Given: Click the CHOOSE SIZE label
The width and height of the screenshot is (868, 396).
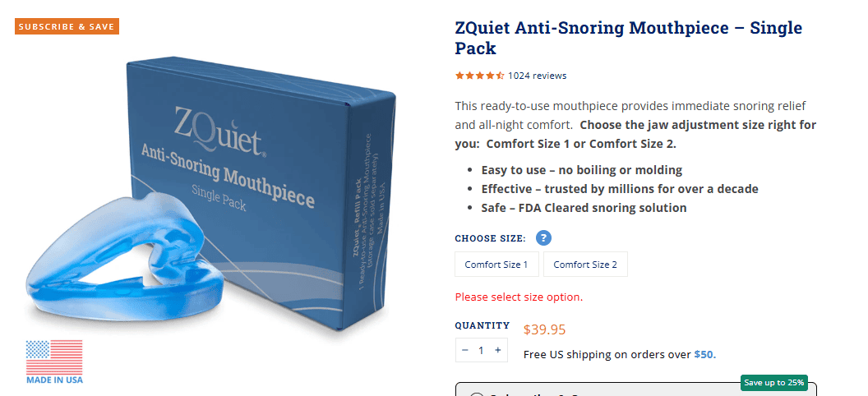Looking at the screenshot, I should click(490, 239).
